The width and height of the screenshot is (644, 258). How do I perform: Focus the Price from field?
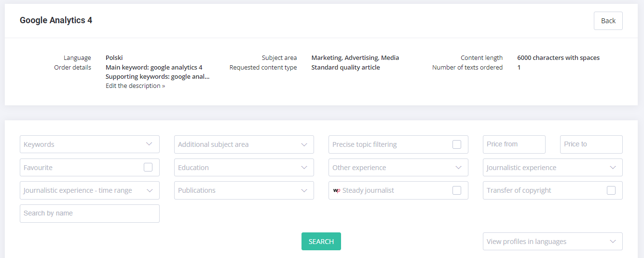514,144
